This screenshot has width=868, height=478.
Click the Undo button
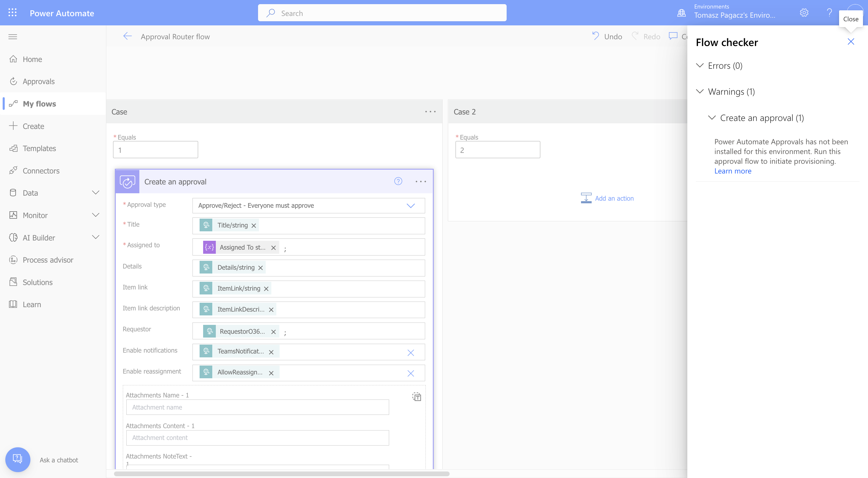click(607, 36)
